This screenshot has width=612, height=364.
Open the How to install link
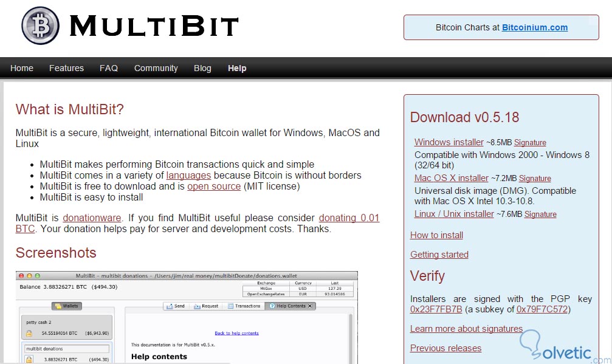[x=436, y=235]
